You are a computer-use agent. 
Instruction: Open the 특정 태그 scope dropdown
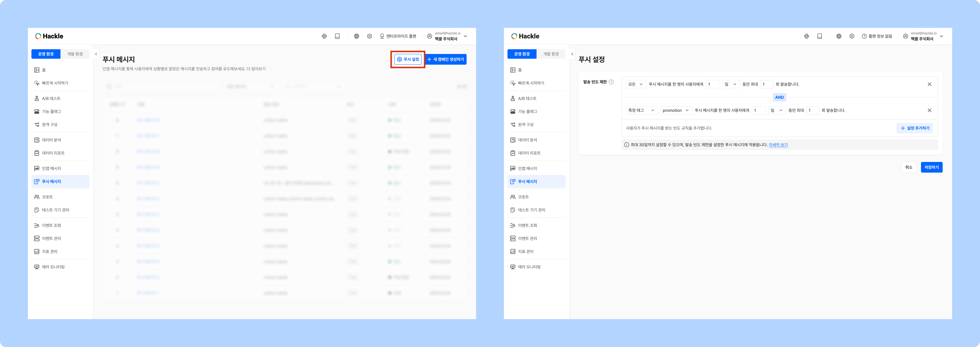coord(642,110)
